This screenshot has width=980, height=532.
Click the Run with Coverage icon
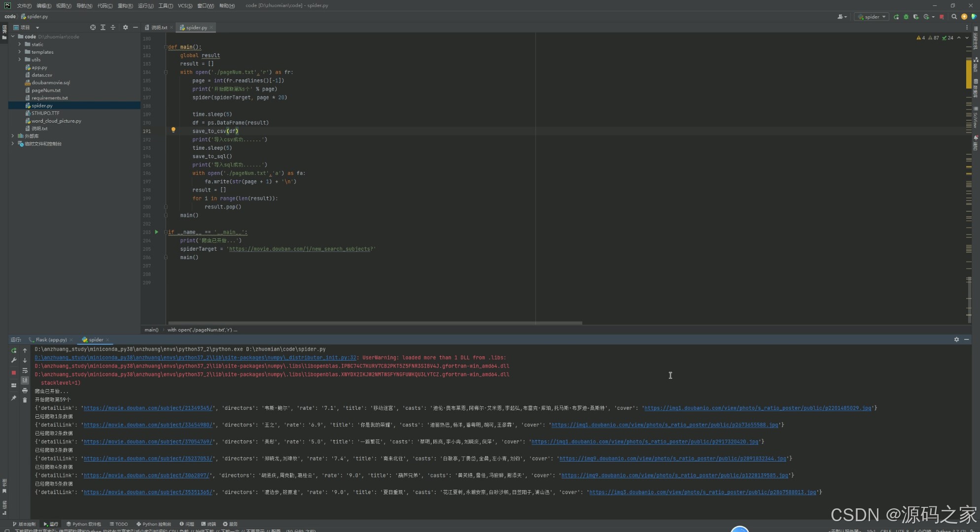[x=916, y=17]
